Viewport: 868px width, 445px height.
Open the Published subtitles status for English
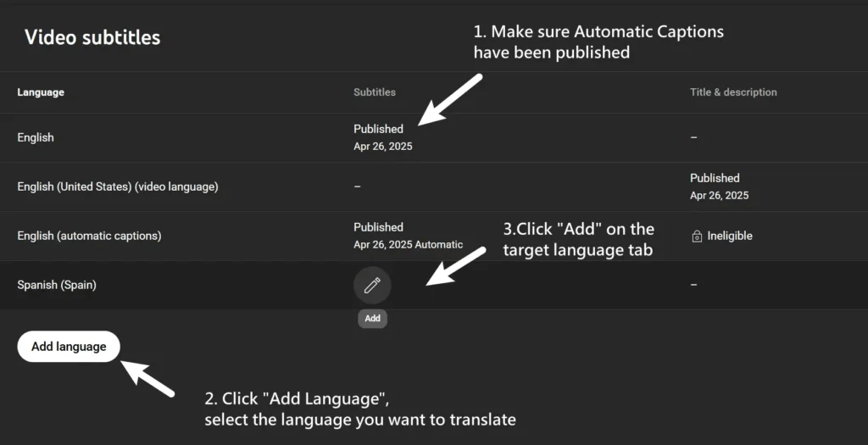[x=379, y=130]
